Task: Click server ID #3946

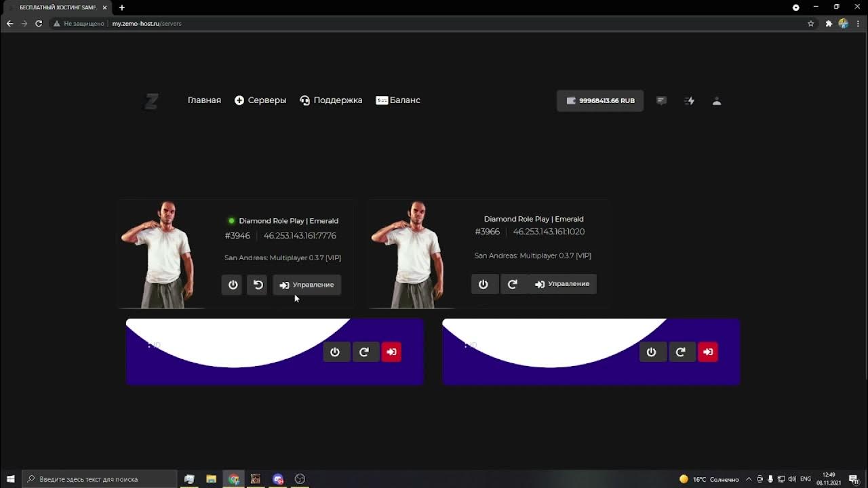Action: coord(237,236)
